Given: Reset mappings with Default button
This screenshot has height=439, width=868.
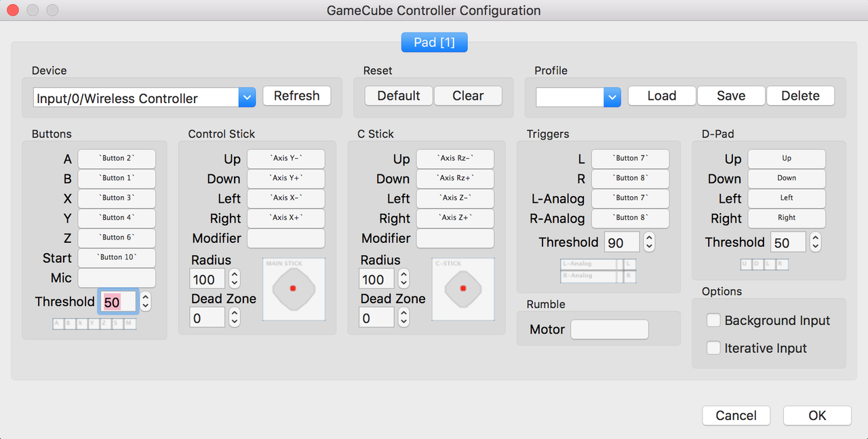Looking at the screenshot, I should 399,96.
